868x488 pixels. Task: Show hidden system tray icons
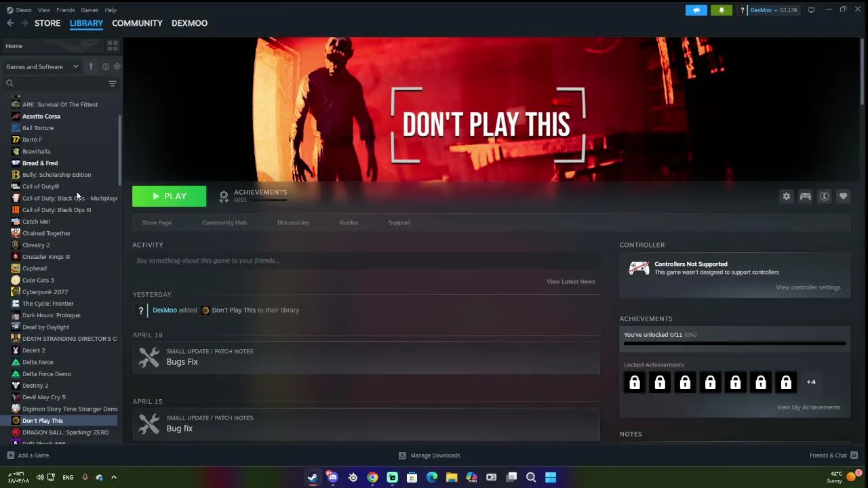[x=114, y=478]
